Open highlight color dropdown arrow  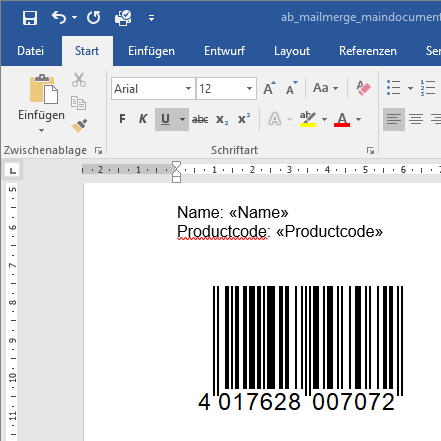pos(324,119)
